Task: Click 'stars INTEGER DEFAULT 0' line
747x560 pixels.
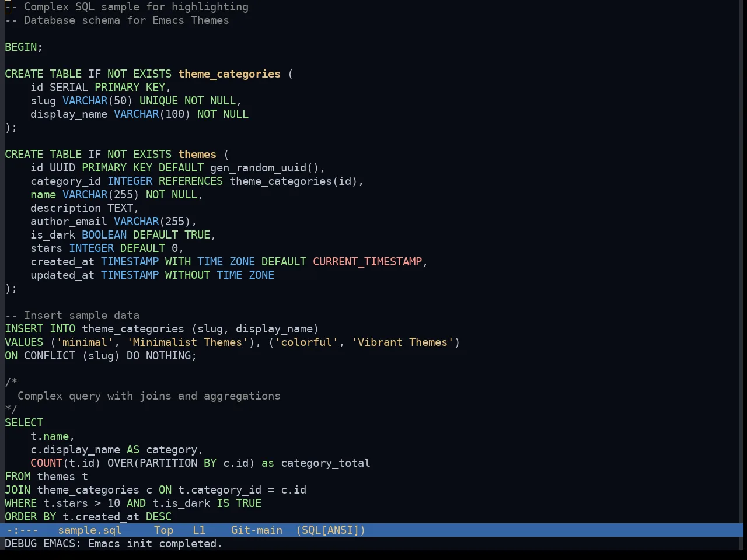Action: pyautogui.click(x=107, y=249)
